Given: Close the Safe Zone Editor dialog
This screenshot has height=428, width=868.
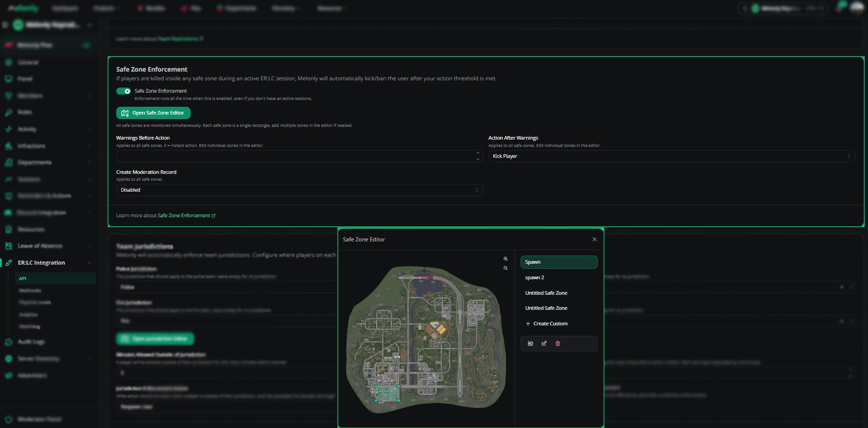Looking at the screenshot, I should point(594,239).
